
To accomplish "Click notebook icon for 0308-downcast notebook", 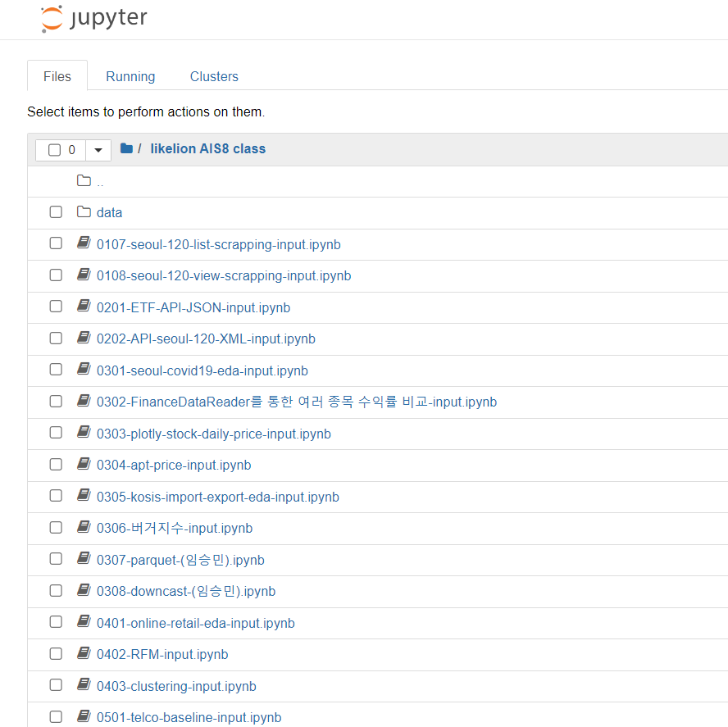I will pyautogui.click(x=84, y=590).
